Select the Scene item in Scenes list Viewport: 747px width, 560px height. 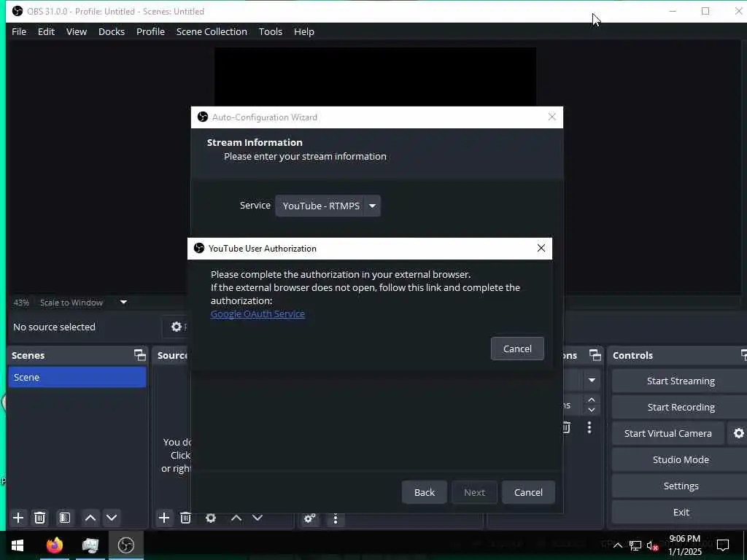[77, 377]
